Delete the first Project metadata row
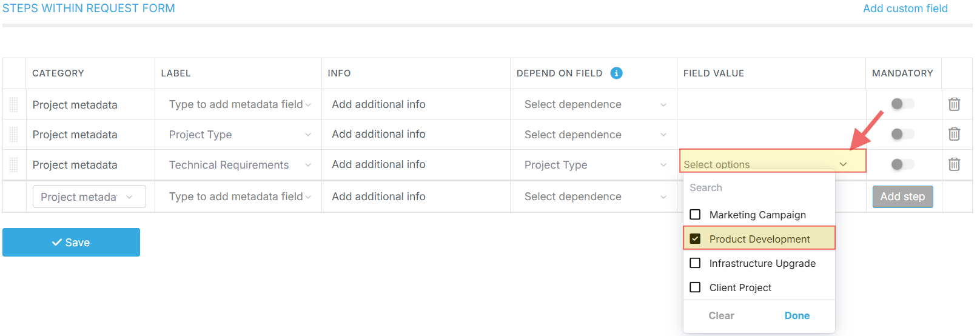Screen dimensions: 980x336 pyautogui.click(x=954, y=104)
